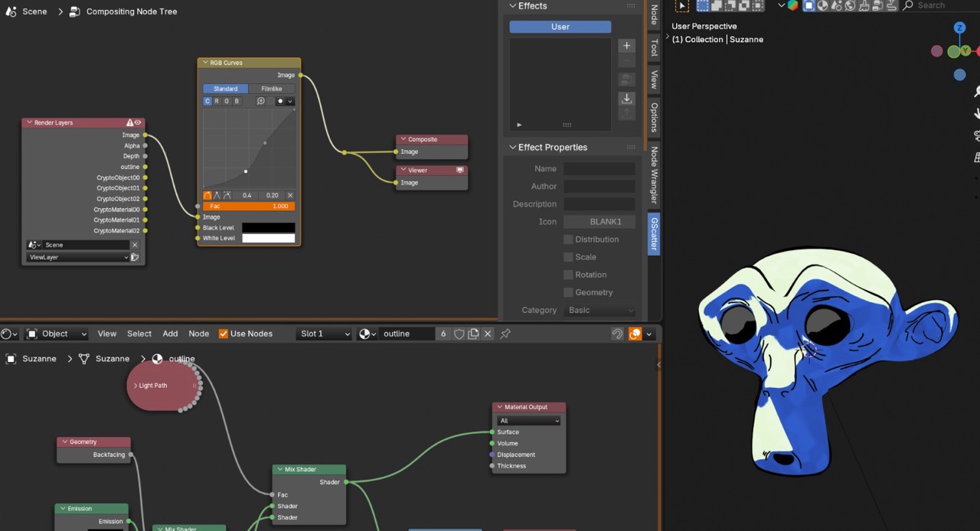Switch viewport to object mode icon
The height and width of the screenshot is (531, 980).
(x=808, y=5)
